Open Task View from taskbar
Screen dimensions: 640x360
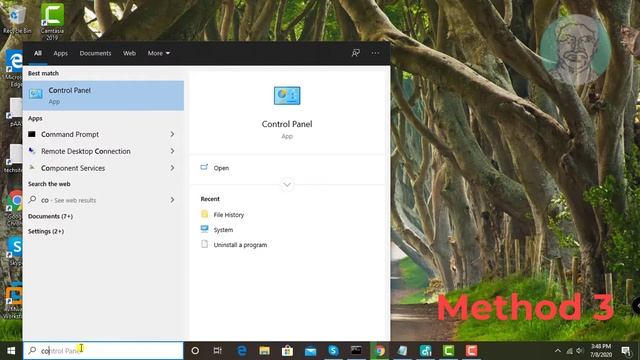218,351
